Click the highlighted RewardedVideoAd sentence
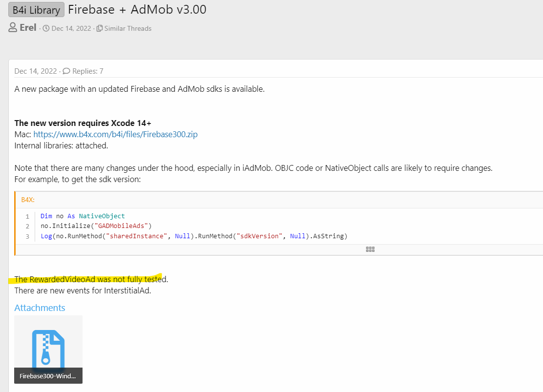This screenshot has height=392, width=543. point(91,279)
